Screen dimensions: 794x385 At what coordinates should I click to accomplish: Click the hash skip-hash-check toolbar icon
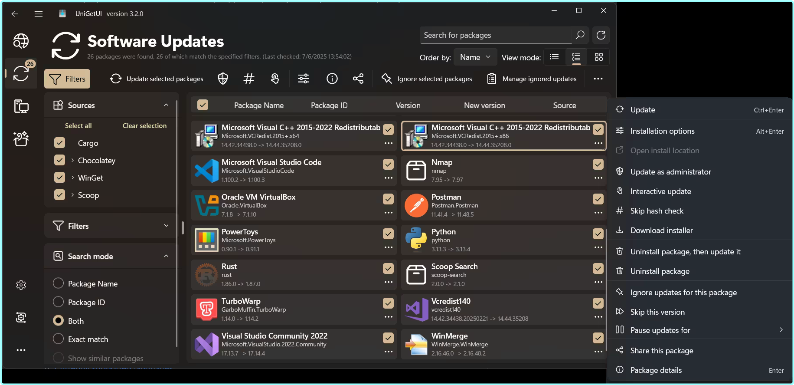coord(248,79)
